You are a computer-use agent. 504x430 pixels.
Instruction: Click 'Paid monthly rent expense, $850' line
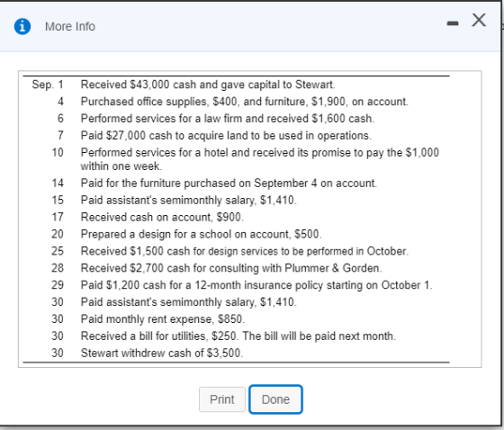(x=163, y=319)
